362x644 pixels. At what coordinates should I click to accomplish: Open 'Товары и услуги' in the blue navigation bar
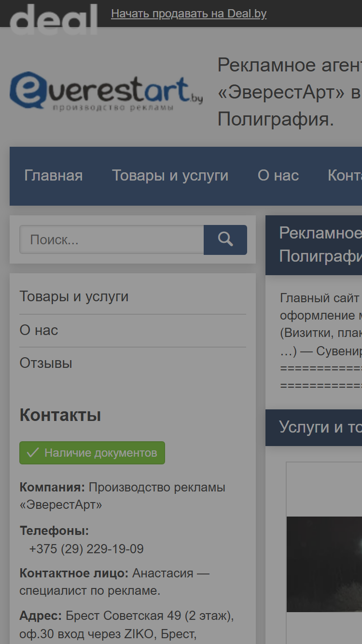point(170,176)
